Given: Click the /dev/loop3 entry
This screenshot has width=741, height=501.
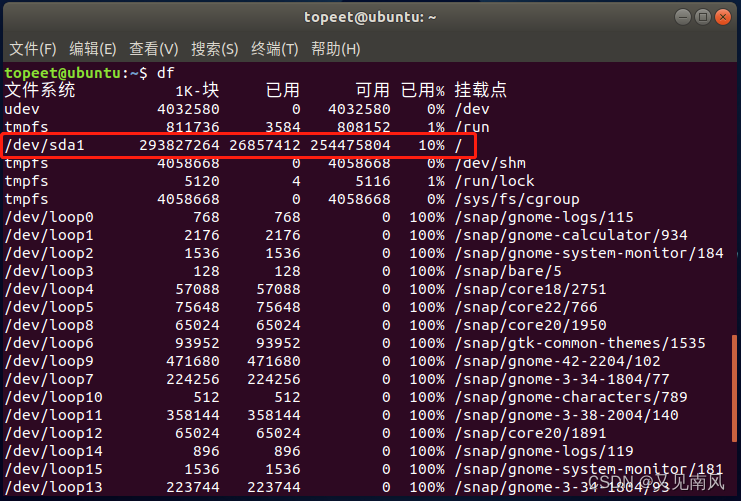Looking at the screenshot, I should (49, 271).
